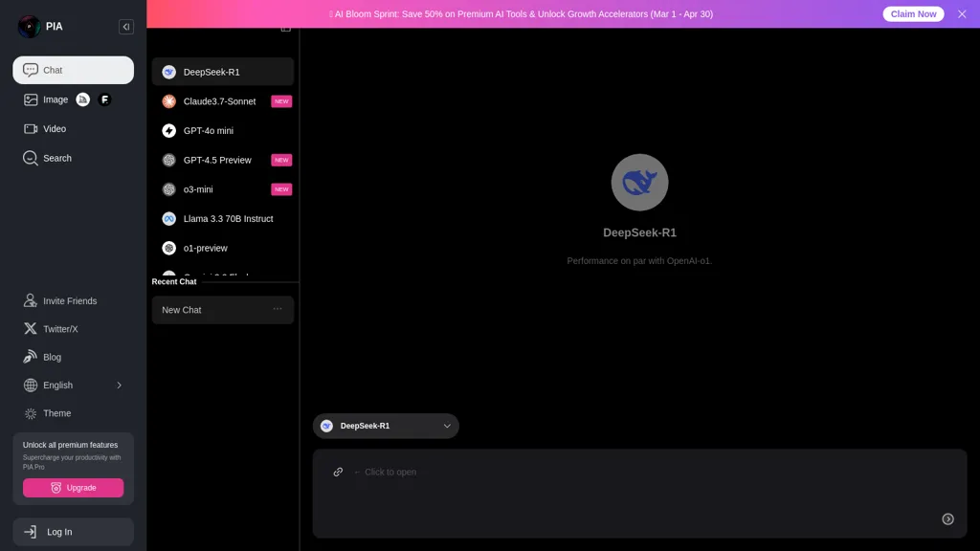Select the o1-preview model
Screen dimensions: 980x551
(223, 248)
